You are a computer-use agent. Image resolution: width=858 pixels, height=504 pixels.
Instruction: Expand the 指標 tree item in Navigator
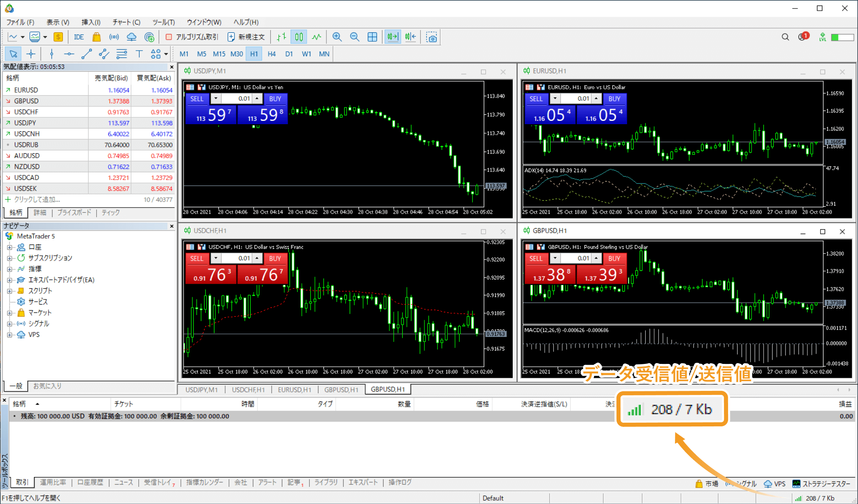pyautogui.click(x=9, y=269)
